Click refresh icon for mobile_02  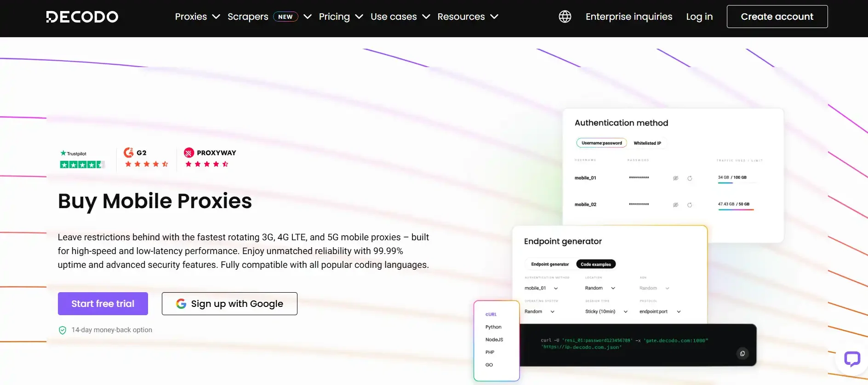690,205
